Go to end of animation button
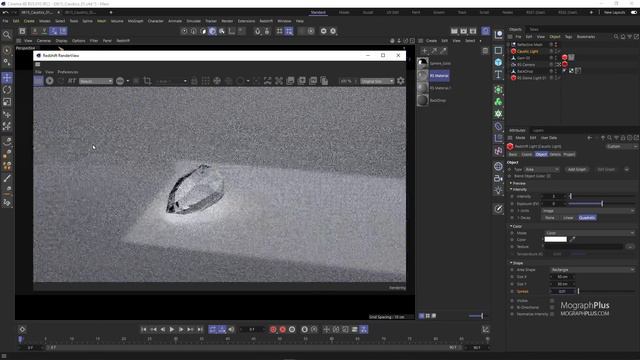This screenshot has height=360, width=640. (x=200, y=329)
